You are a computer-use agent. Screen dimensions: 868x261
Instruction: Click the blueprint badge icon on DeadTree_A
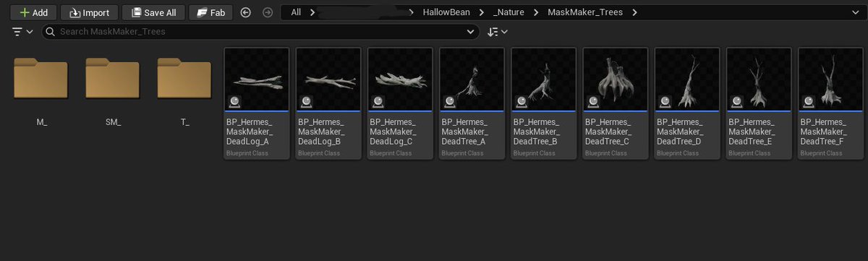pyautogui.click(x=449, y=102)
